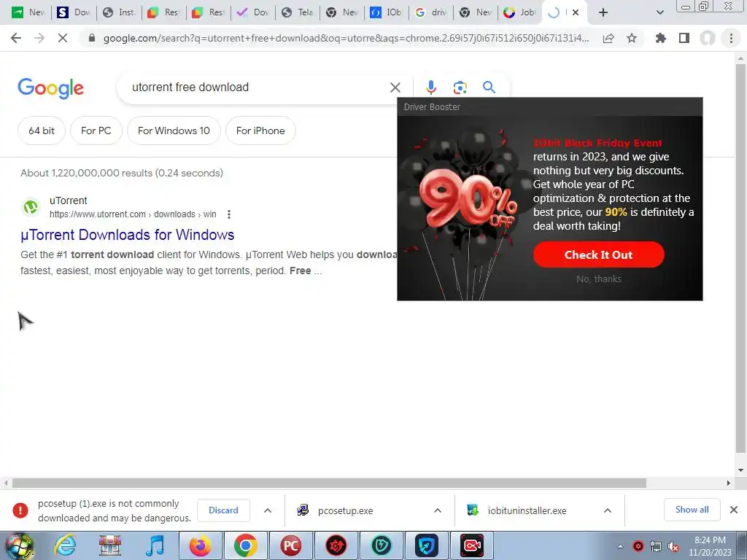Open the Chrome profile avatar
The width and height of the screenshot is (747, 560).
708,38
